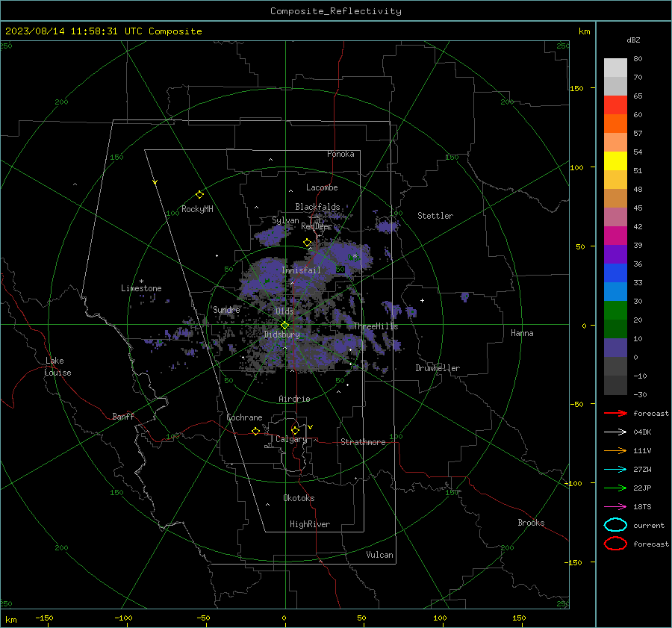Select yellow diamond marker above Calgary label
Image resolution: width=672 pixels, height=628 pixels.
click(295, 430)
